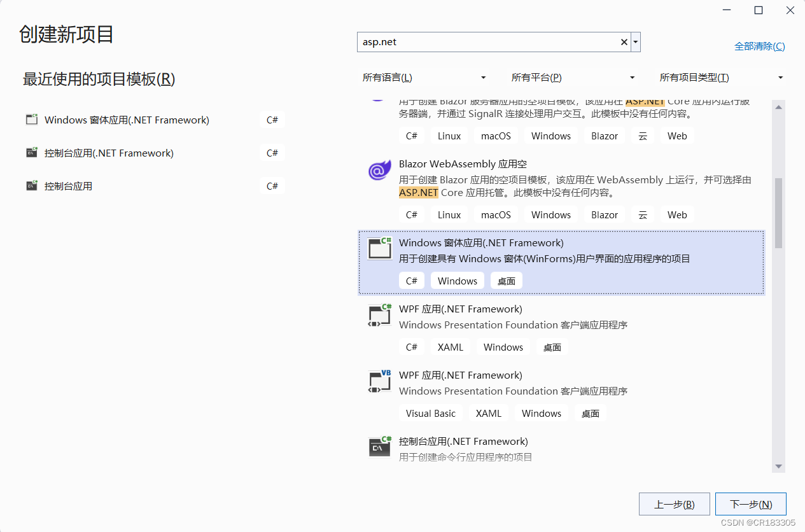Maximize the 创建新项目 dialog window
Image resolution: width=805 pixels, height=532 pixels.
click(759, 10)
